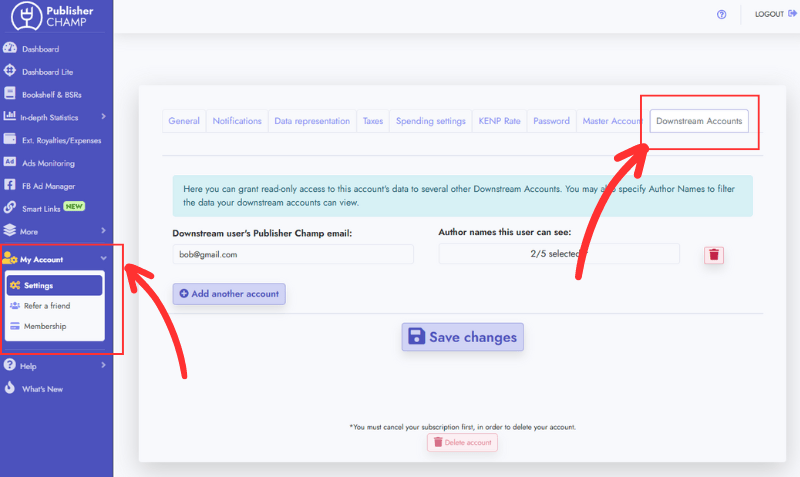The height and width of the screenshot is (477, 800).
Task: Switch to the Notifications tab
Action: pos(237,121)
